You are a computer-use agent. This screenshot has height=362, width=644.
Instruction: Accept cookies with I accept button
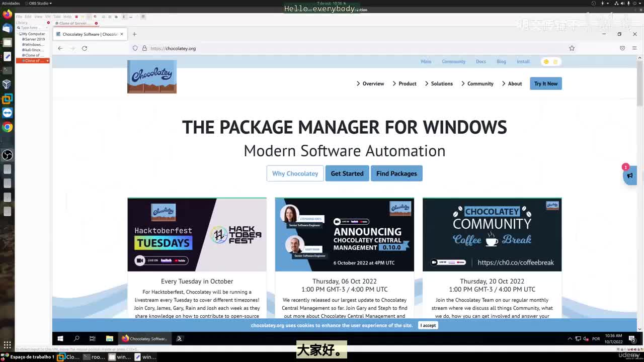(428, 325)
